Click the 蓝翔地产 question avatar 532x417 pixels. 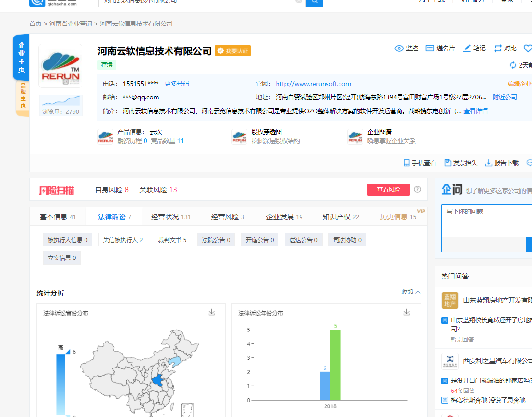[x=449, y=301]
